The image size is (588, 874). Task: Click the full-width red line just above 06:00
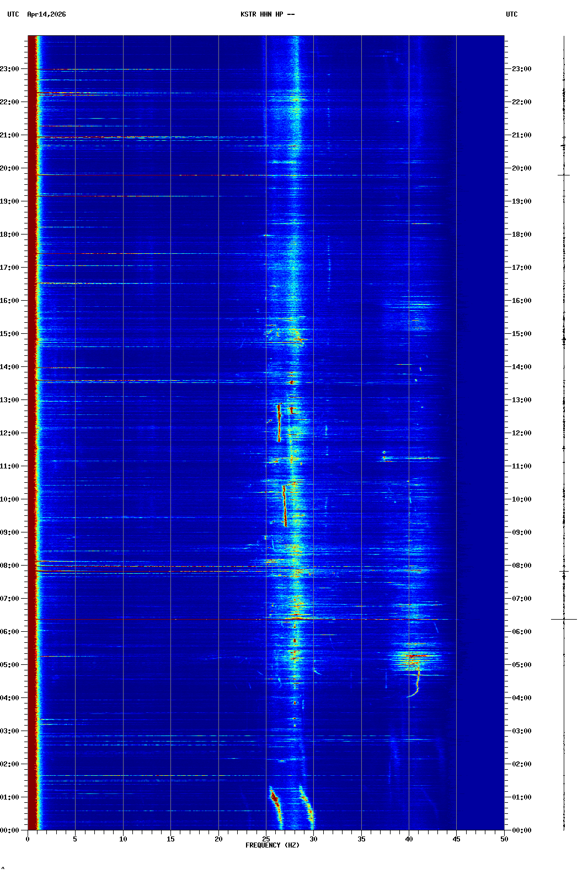tap(237, 619)
